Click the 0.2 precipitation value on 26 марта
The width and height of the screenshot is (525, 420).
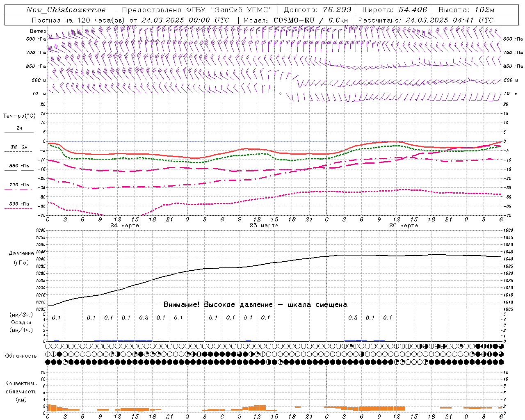point(353,317)
